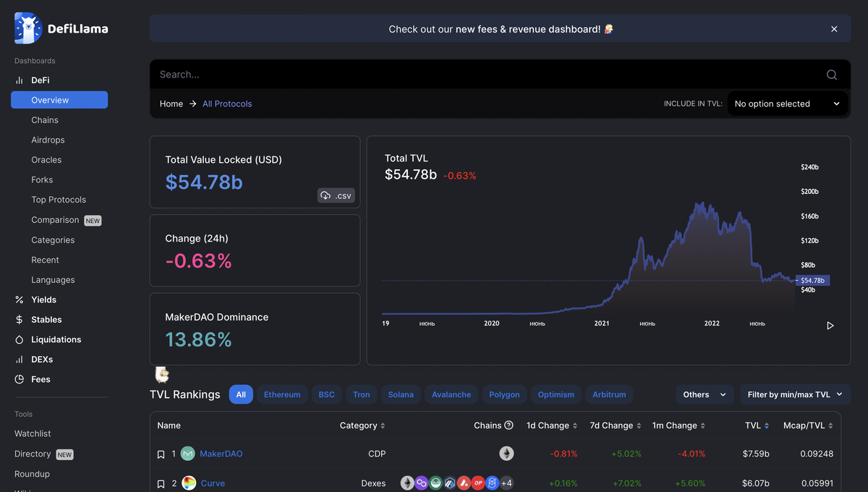Click the Optimism chain icon in Curve row
The height and width of the screenshot is (492, 868).
(x=478, y=483)
